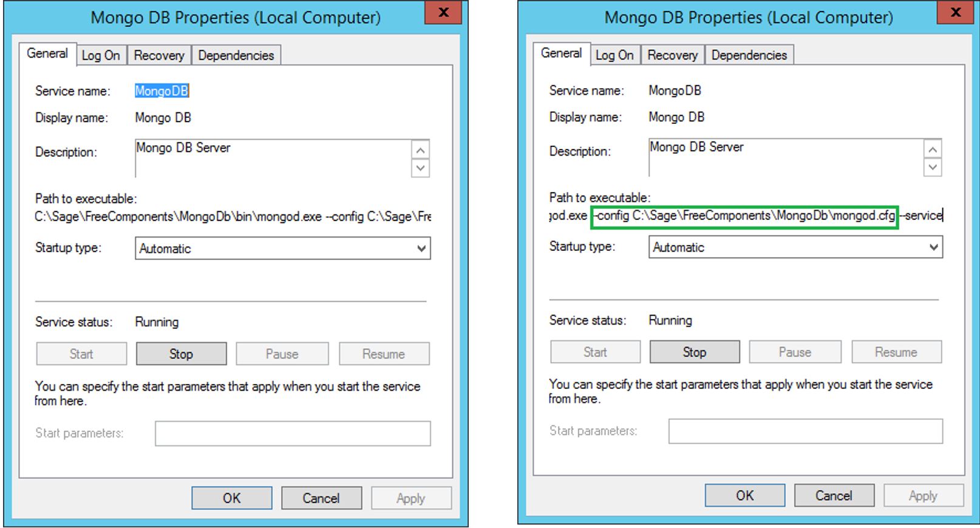Click highlighted MongoDB service name, left dialog
Screen dimensions: 980x528
[162, 91]
